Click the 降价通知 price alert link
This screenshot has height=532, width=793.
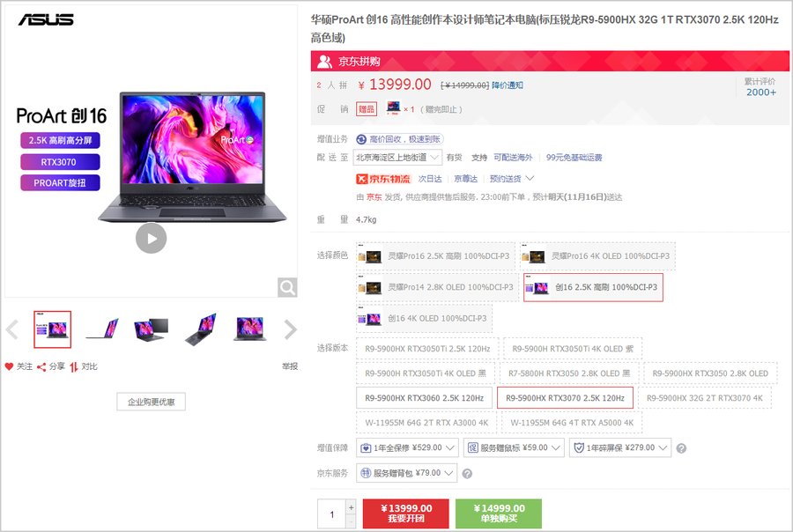click(508, 85)
